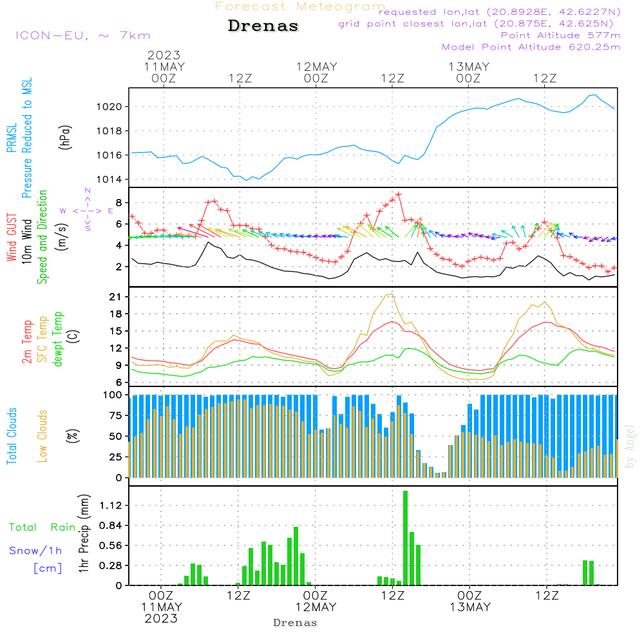Click the "2023" year label below the charts
The image size is (644, 644).
coord(161,618)
